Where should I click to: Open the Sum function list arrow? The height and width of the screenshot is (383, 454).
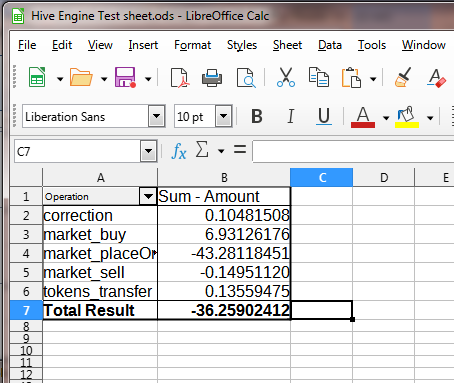221,151
